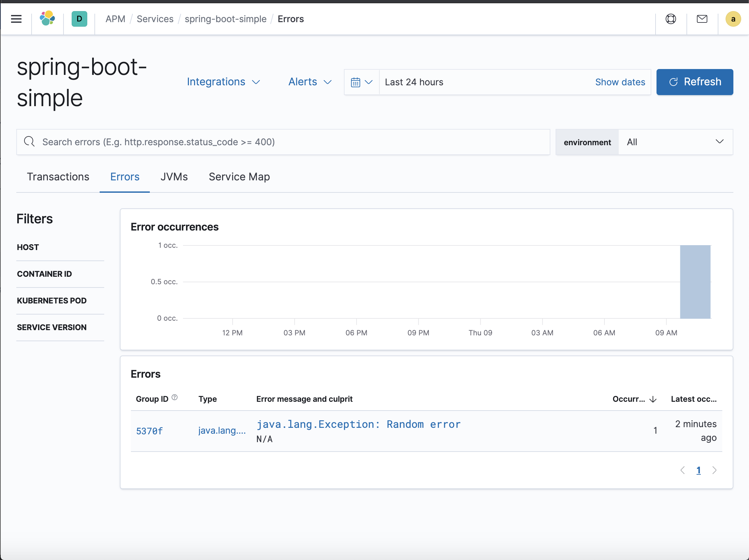Click the search magnifier icon
Image resolution: width=749 pixels, height=560 pixels.
tap(29, 142)
